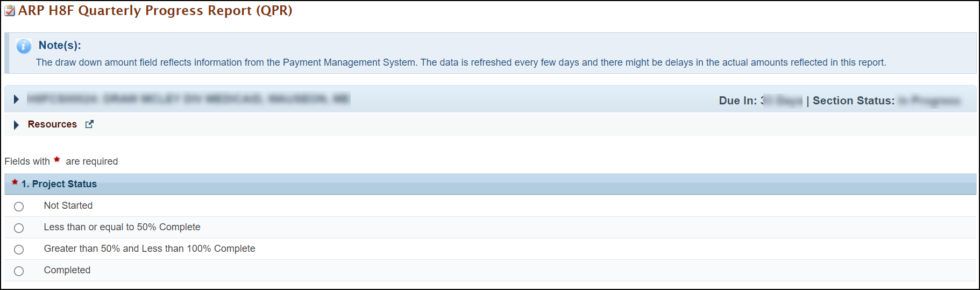The image size is (980, 290).
Task: Mark project status as Completed
Action: (19, 271)
